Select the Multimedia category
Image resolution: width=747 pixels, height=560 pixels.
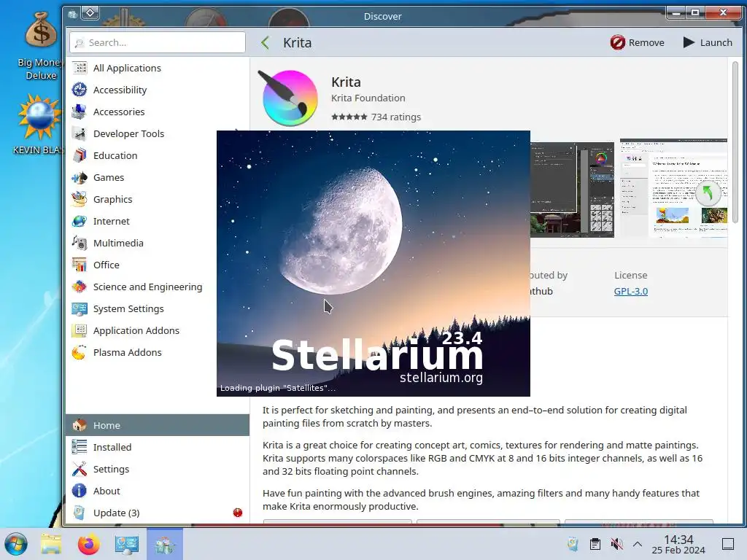point(158,244)
